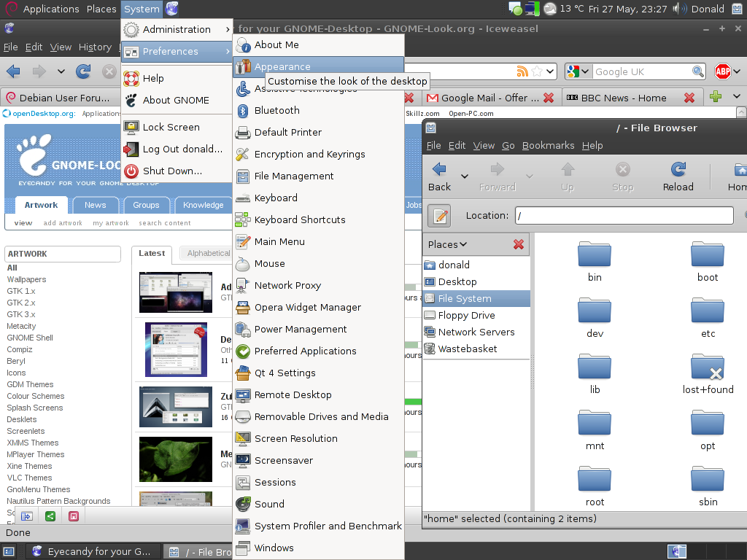This screenshot has width=747, height=560.
Task: Open Back history dropdown in File Browser
Action: tap(465, 176)
